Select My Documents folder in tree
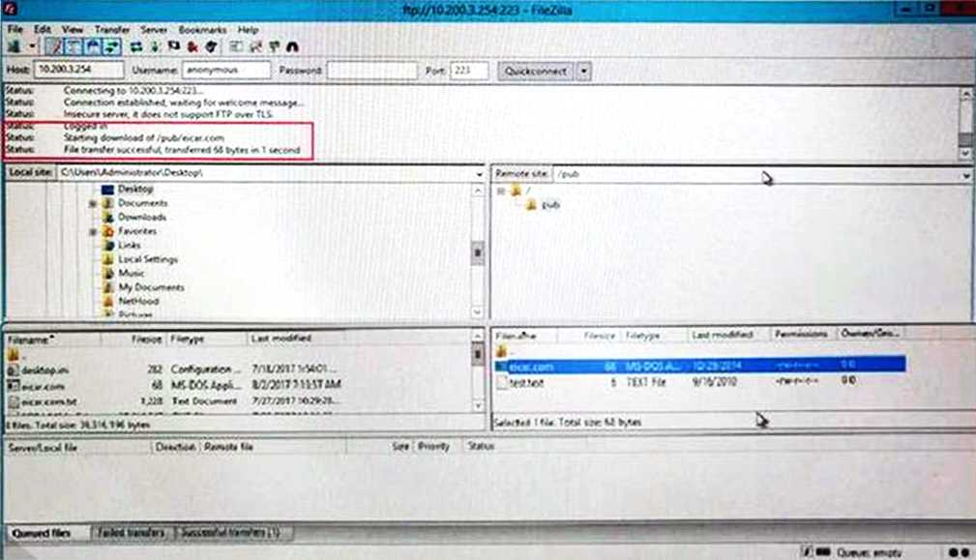 pos(151,287)
